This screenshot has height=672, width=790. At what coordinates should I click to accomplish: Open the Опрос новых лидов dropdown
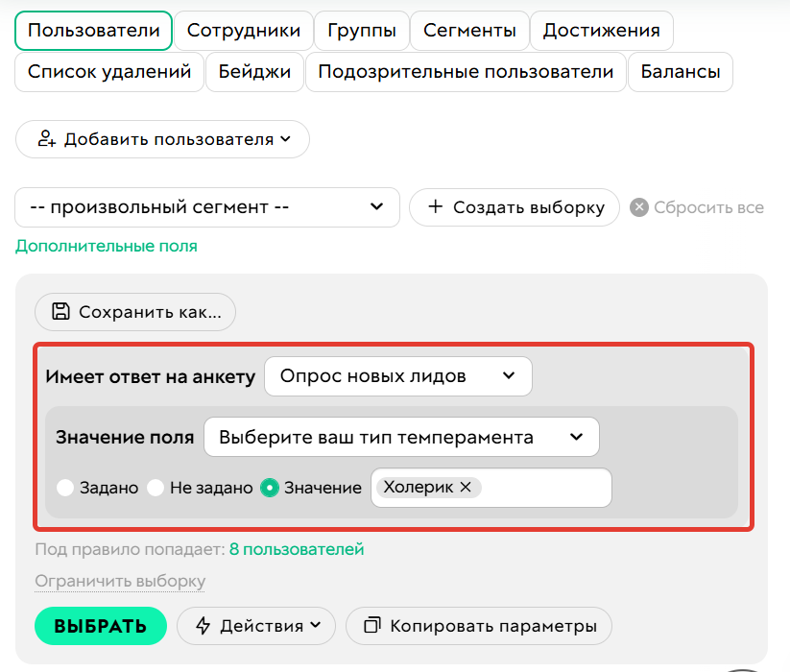pyautogui.click(x=398, y=376)
